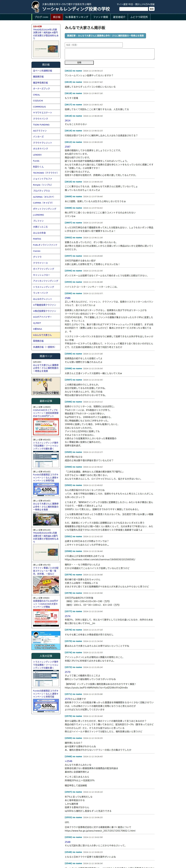
Task: Open the COZUCHI board link
Action: tap(46, 101)
